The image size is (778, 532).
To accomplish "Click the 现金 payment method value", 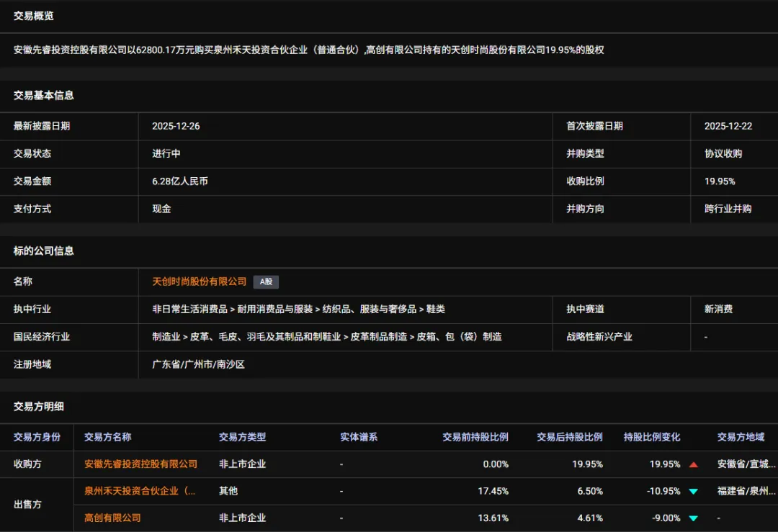I will [161, 209].
